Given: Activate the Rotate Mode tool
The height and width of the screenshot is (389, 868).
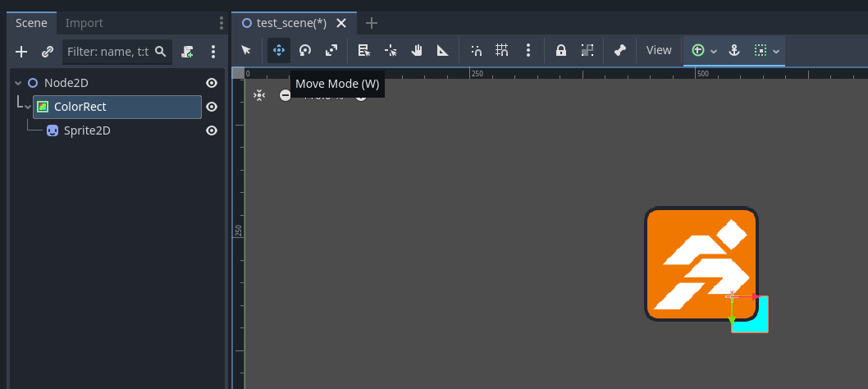Looking at the screenshot, I should click(x=305, y=50).
